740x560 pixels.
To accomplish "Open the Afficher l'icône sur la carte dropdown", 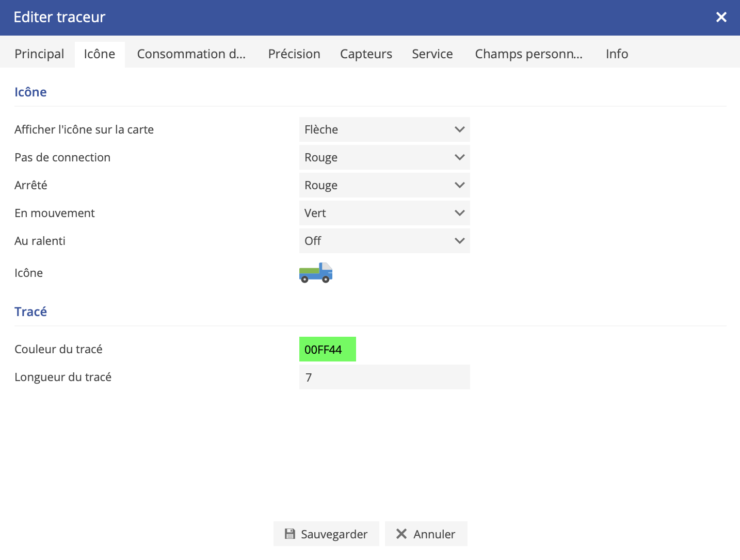I will coord(384,129).
